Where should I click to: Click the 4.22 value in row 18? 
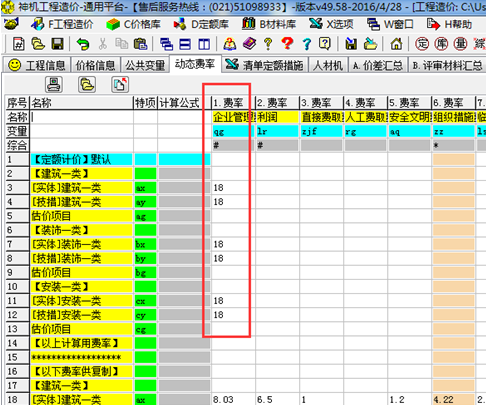443,399
